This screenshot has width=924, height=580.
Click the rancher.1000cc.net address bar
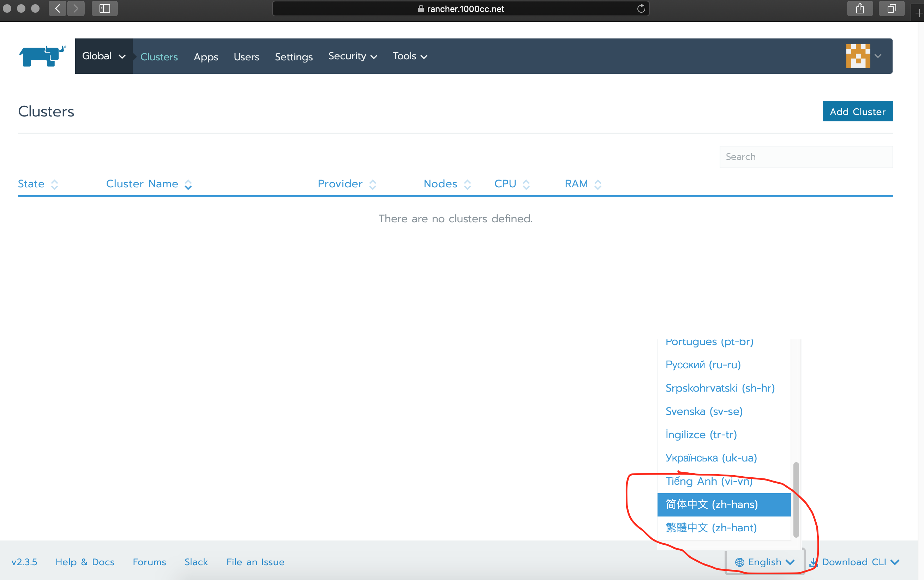461,8
